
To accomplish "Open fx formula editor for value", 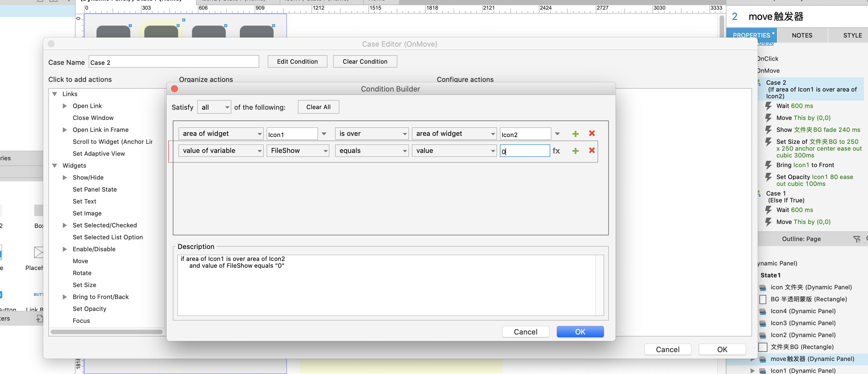I will [x=556, y=151].
